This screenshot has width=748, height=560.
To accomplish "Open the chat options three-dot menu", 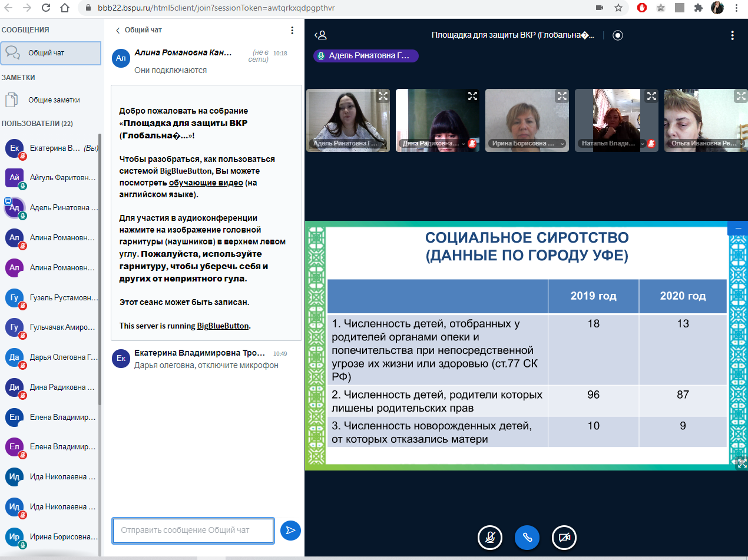I will click(292, 30).
